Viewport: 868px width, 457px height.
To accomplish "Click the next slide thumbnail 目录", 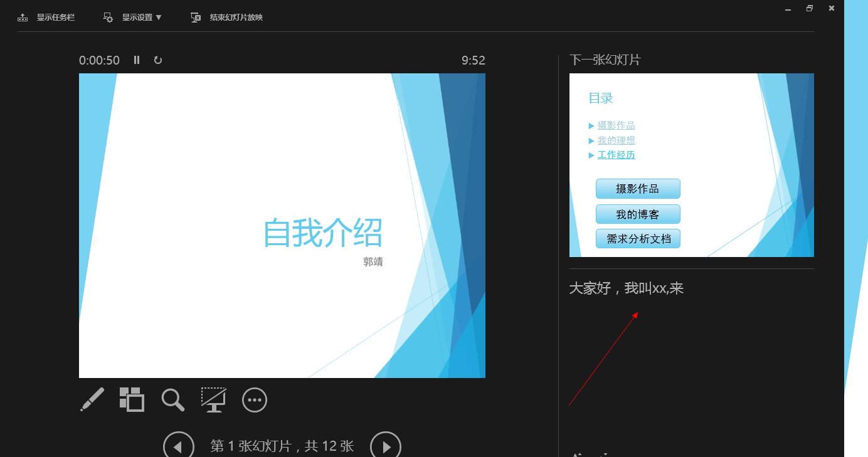I will [692, 165].
